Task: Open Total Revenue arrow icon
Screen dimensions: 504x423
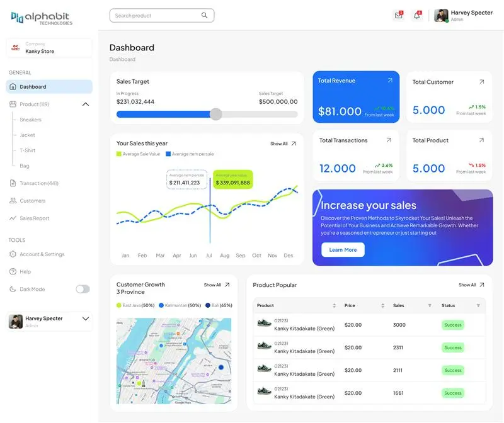Action: click(390, 81)
